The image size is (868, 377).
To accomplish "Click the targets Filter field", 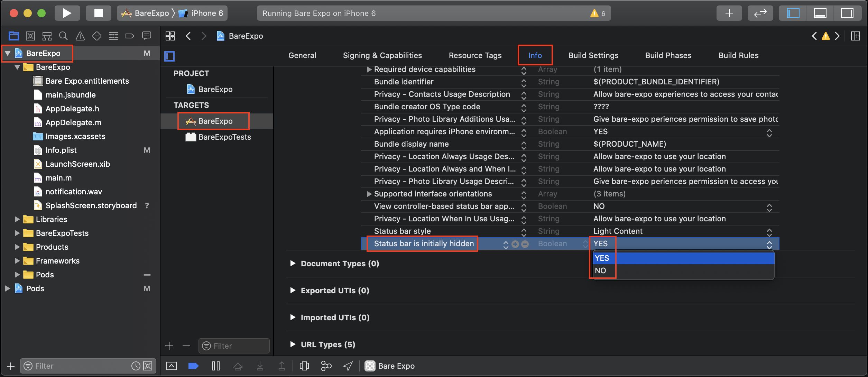I will click(x=234, y=346).
